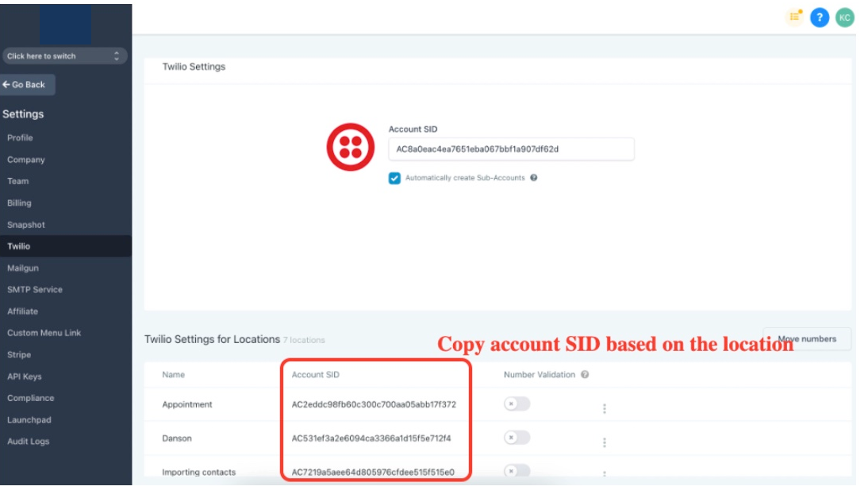Open three-dot menu for Importing contacts row
868x494 pixels.
(x=605, y=474)
